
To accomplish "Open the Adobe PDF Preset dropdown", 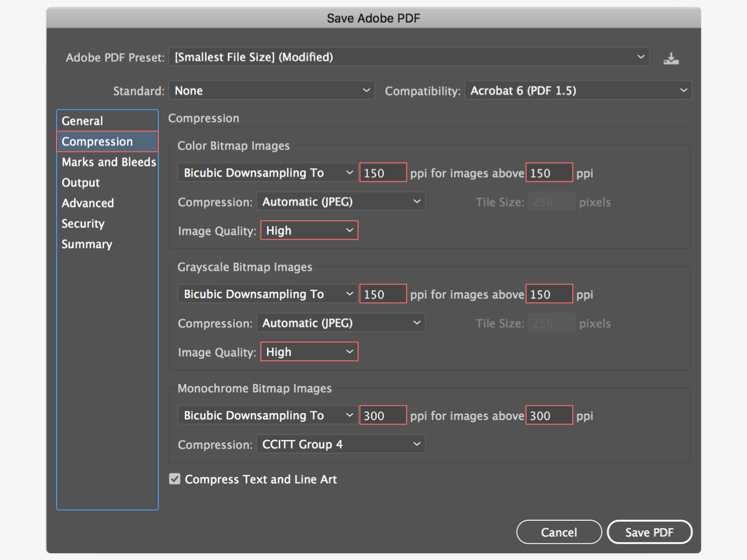I will [x=409, y=57].
